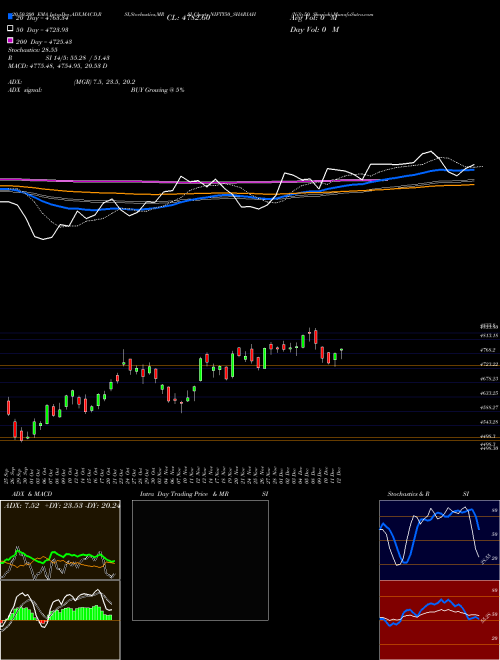Click the 4723.22 price axis label
Viewport: 500px width, 660px height.
[x=489, y=364]
